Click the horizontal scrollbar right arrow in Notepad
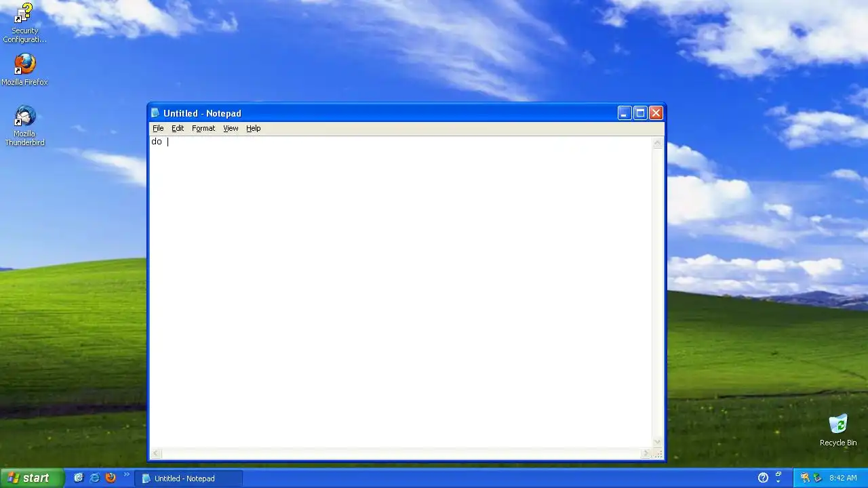 click(x=646, y=453)
